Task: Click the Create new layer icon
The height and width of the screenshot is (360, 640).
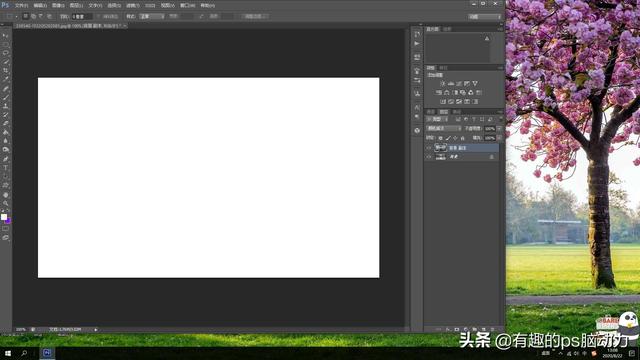Action: [484, 329]
